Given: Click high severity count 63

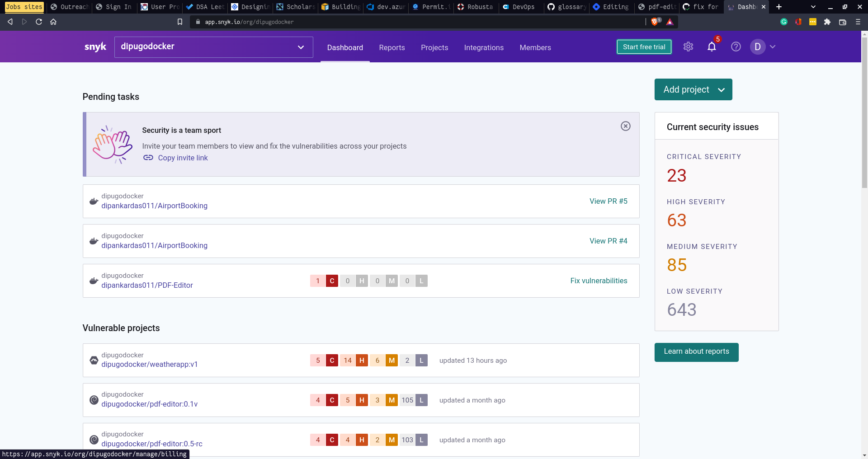Looking at the screenshot, I should coord(676,220).
